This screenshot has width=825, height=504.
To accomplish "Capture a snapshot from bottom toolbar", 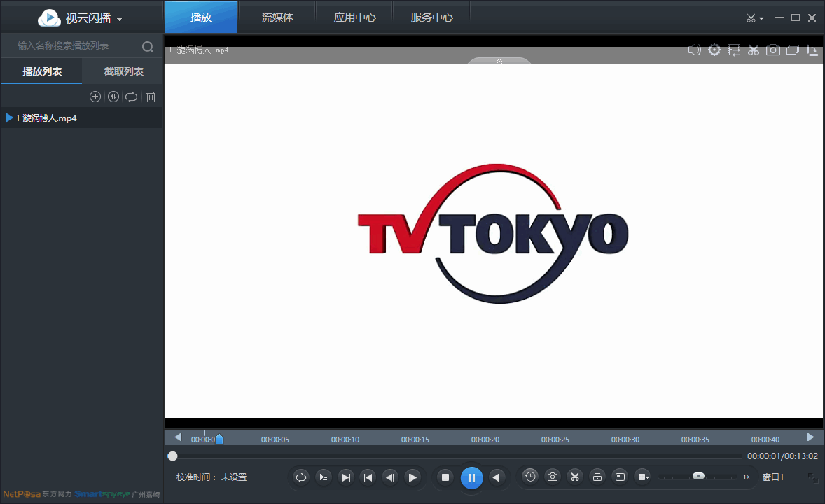I will click(x=553, y=477).
